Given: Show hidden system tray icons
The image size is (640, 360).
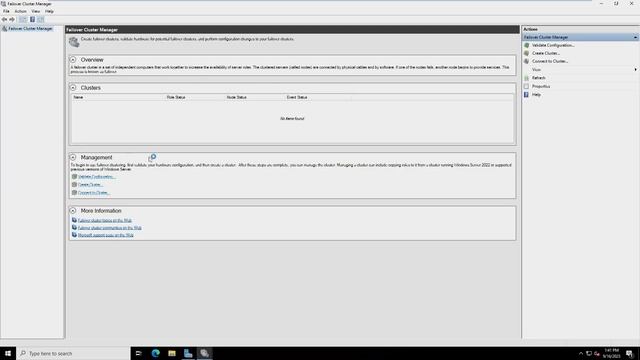Looking at the screenshot, I should [x=581, y=353].
